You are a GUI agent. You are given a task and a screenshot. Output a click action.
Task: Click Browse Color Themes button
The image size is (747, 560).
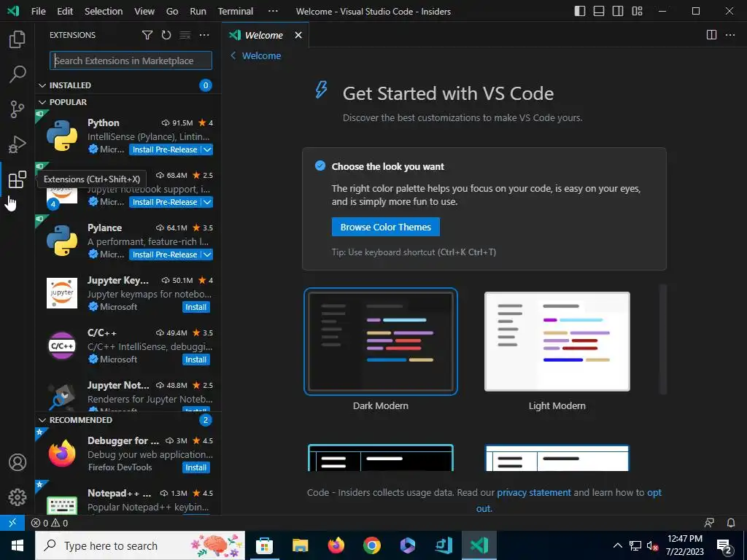click(385, 227)
